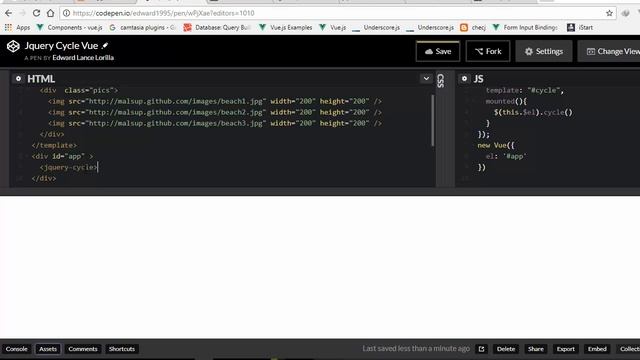Open JS editor settings gear
Screen dimensions: 640x360
(x=464, y=78)
